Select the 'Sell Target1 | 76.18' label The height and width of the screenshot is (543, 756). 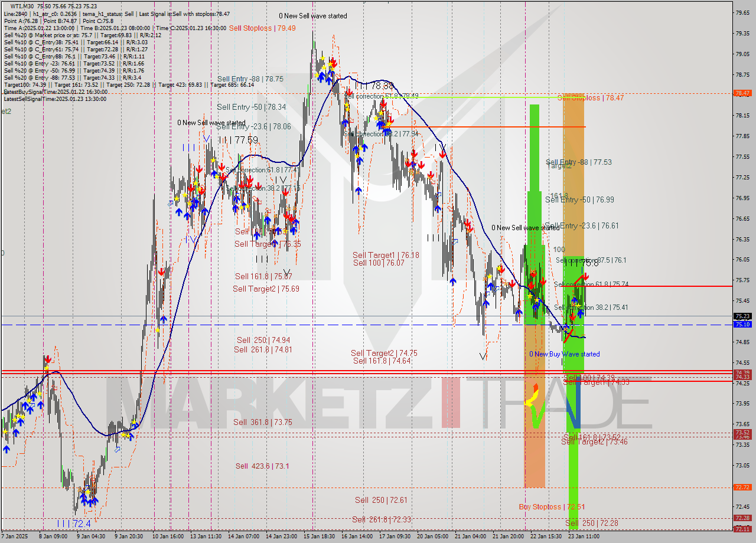(x=386, y=255)
